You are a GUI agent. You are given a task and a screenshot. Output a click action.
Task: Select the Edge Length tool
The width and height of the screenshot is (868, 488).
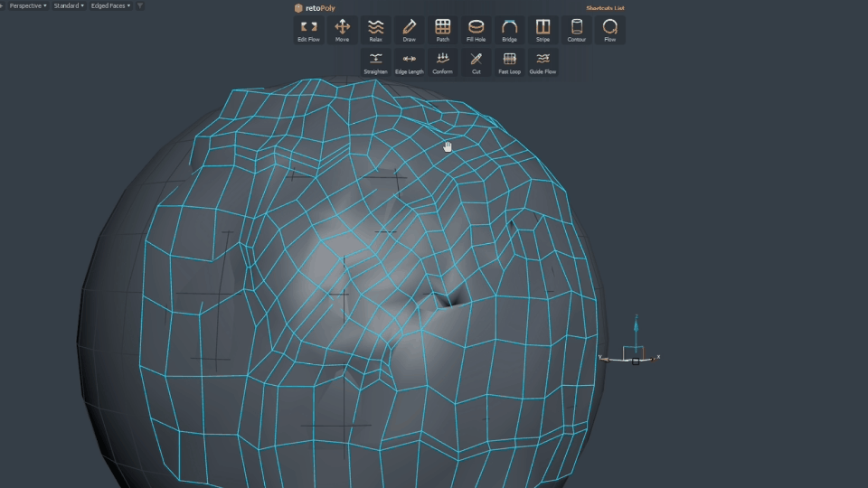409,62
